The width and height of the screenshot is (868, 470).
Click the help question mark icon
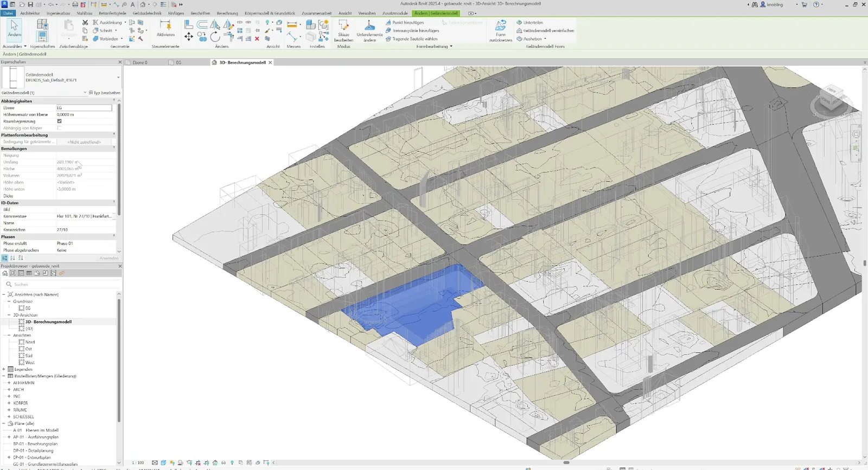(x=816, y=4)
